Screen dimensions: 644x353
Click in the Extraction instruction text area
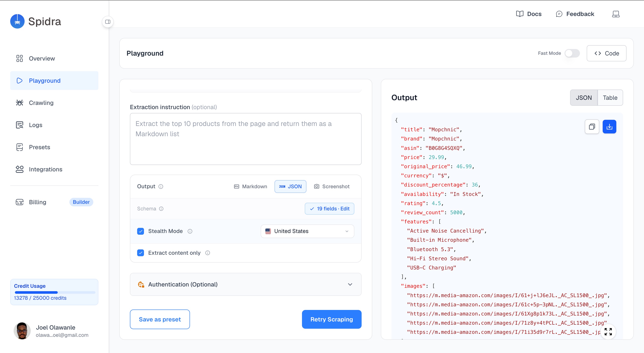[x=246, y=139]
